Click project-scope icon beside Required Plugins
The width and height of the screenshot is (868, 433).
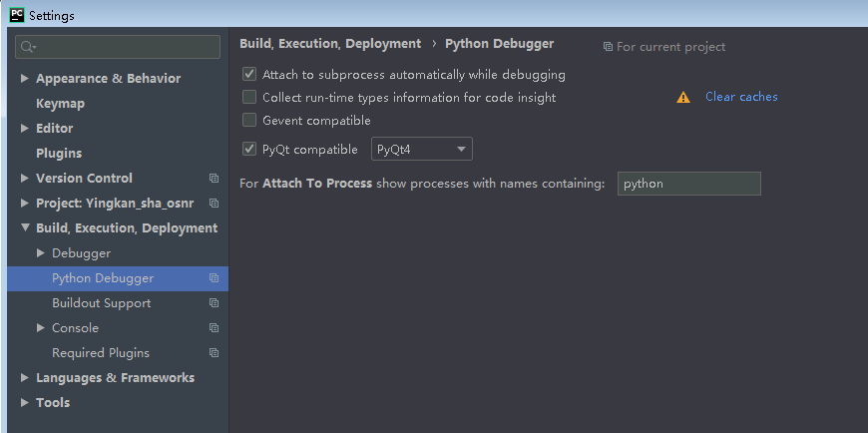pos(214,353)
